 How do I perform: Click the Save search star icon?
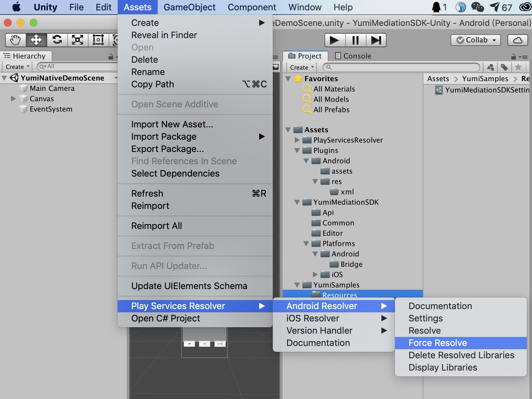coord(518,67)
